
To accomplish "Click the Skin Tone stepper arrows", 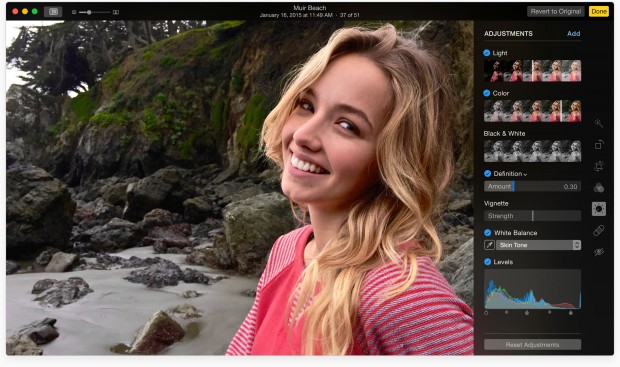I will 577,245.
